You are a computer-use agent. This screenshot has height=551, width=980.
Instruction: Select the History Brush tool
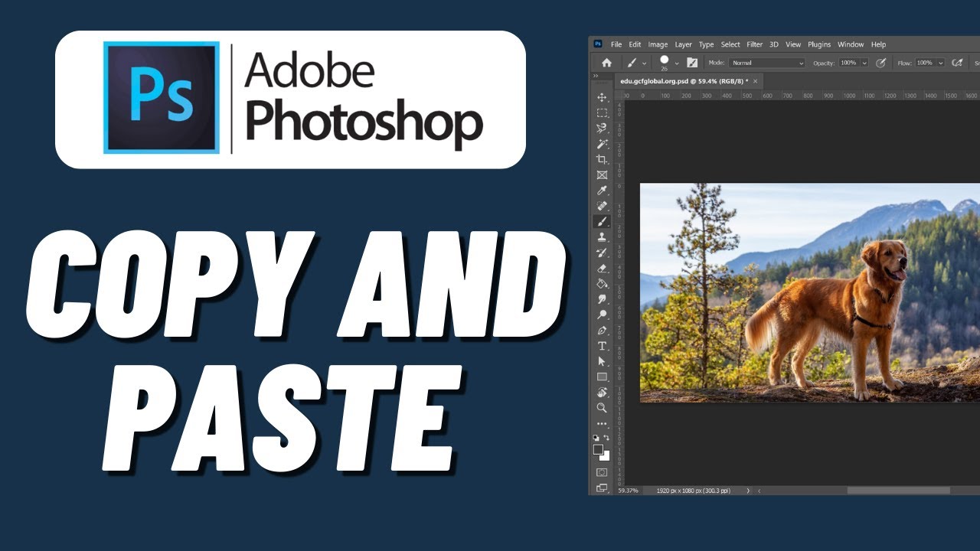click(x=602, y=253)
